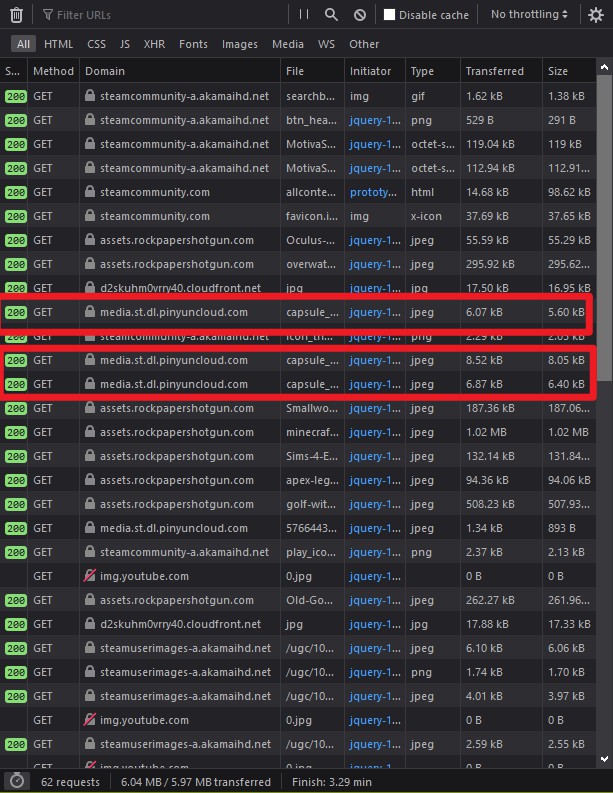Open the prototy... initiator link for allconte... request
This screenshot has width=613, height=793.
pos(372,192)
